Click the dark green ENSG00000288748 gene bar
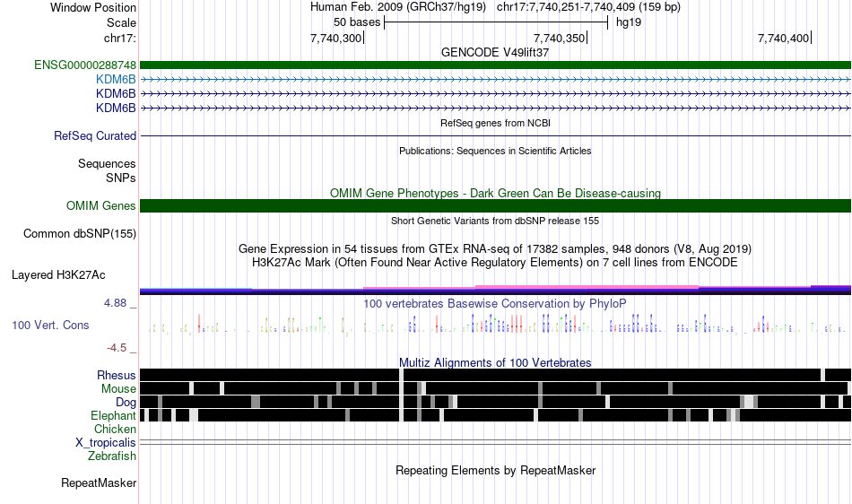The width and height of the screenshot is (852, 504). click(x=496, y=65)
